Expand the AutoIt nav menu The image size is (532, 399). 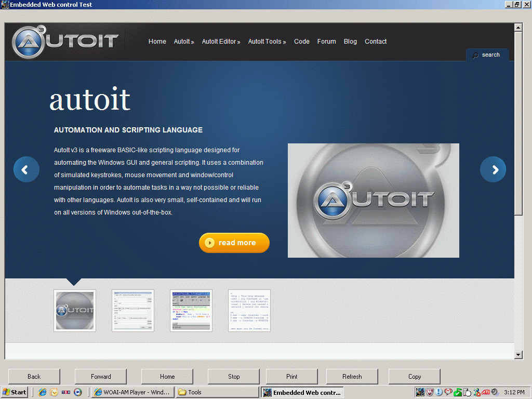tap(183, 42)
